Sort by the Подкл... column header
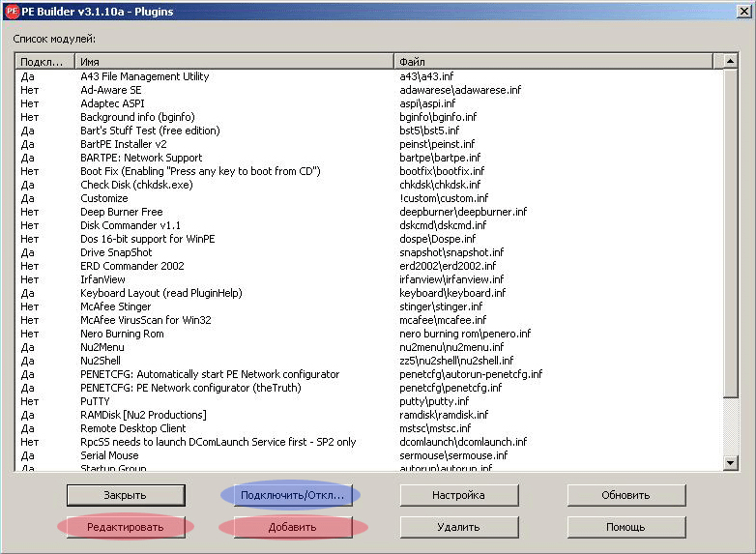The image size is (756, 554). pyautogui.click(x=45, y=62)
